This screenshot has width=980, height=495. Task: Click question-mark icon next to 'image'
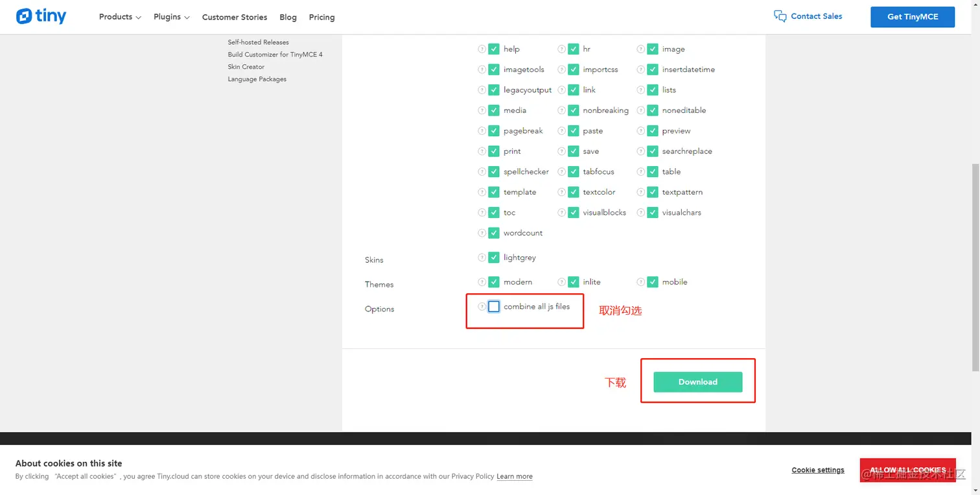640,49
